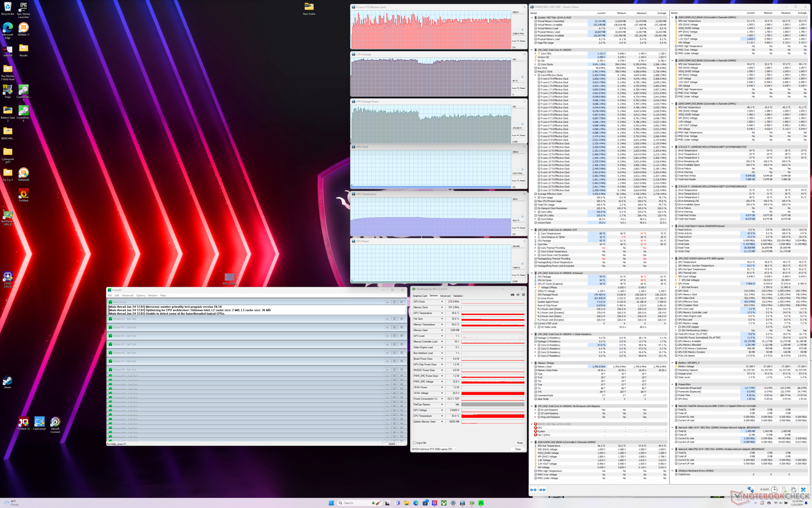Open GPU-Z hamburger menu icon
This screenshot has height=508, width=812.
point(523,295)
